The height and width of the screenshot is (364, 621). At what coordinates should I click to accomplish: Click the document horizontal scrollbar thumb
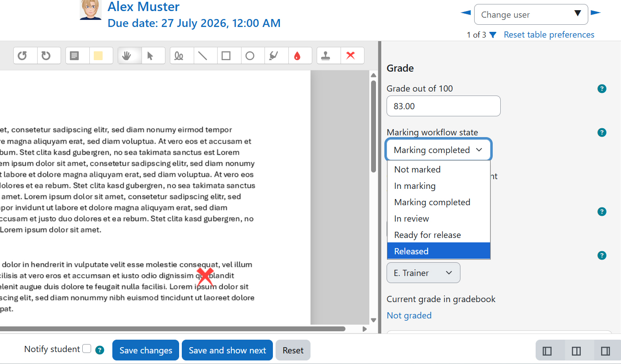pyautogui.click(x=172, y=329)
